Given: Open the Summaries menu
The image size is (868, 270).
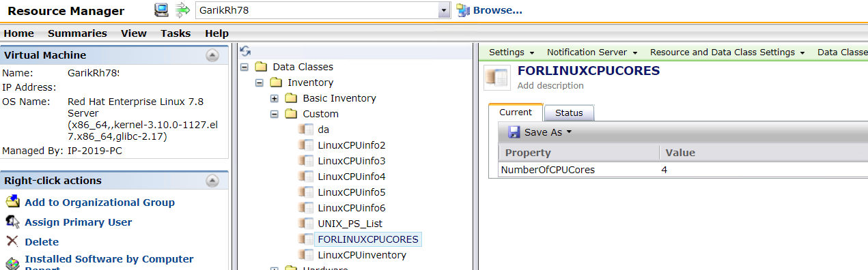Looking at the screenshot, I should tap(77, 33).
